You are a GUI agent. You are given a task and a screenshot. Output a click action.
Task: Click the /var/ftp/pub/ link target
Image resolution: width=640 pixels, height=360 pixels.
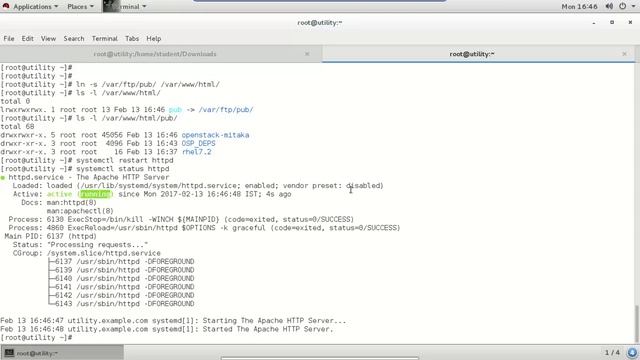[x=226, y=110]
